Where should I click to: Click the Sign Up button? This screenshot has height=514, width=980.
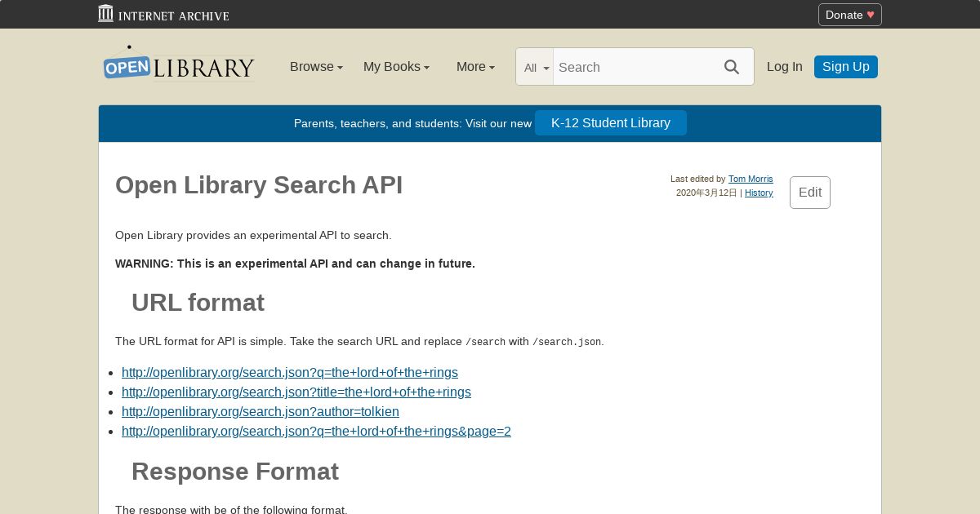(x=846, y=67)
